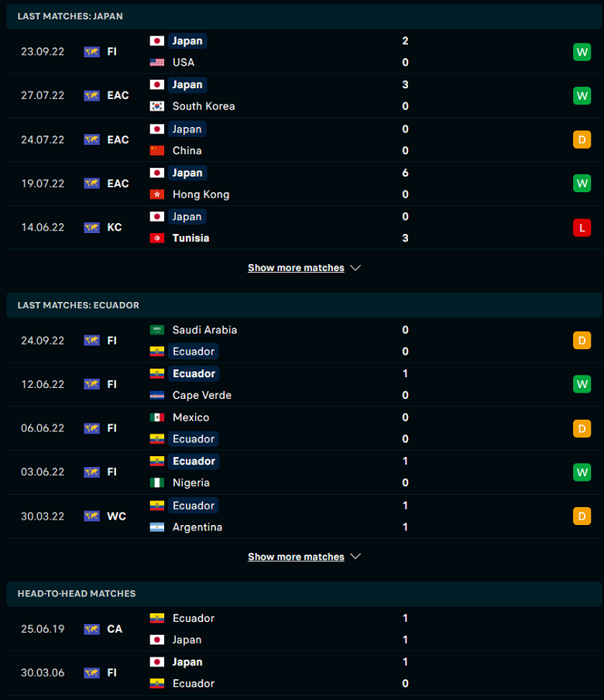
Task: Click the Tunisia flag icon
Action: pyautogui.click(x=156, y=238)
